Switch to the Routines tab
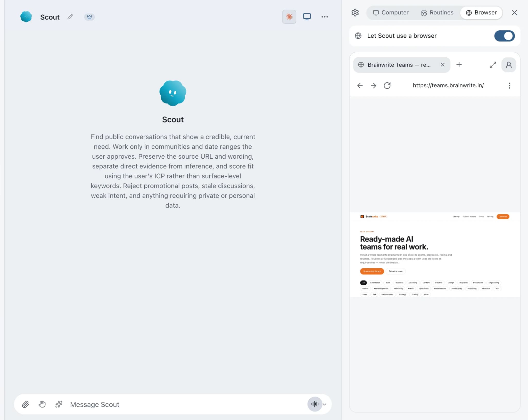Viewport: 528px width, 420px height. click(437, 13)
